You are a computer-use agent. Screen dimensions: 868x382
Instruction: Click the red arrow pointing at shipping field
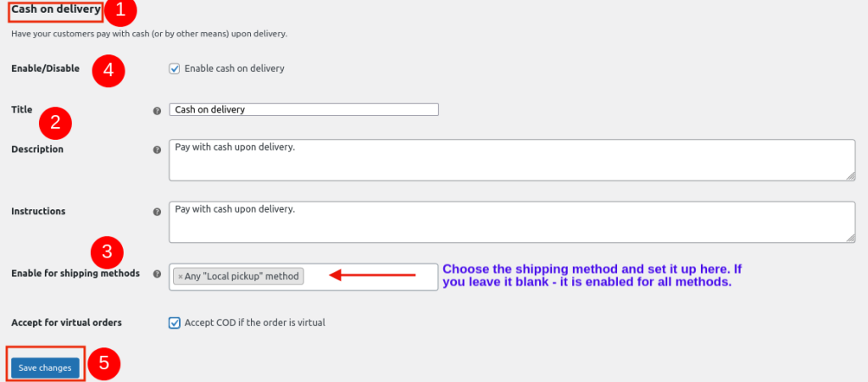pos(373,274)
